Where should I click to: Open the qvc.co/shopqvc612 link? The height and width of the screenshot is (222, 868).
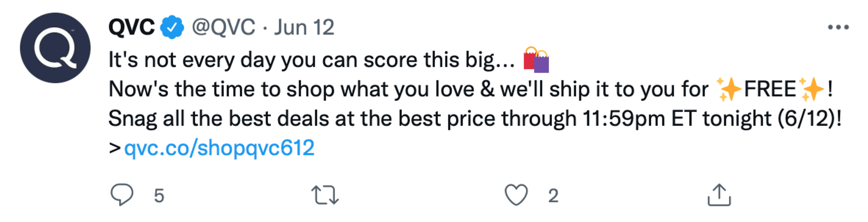tap(219, 148)
